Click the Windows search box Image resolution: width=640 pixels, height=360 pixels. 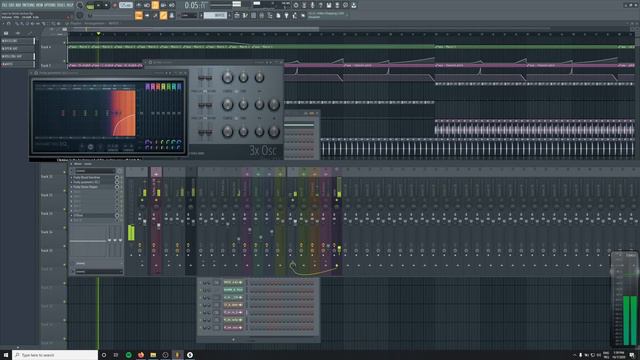pos(55,355)
